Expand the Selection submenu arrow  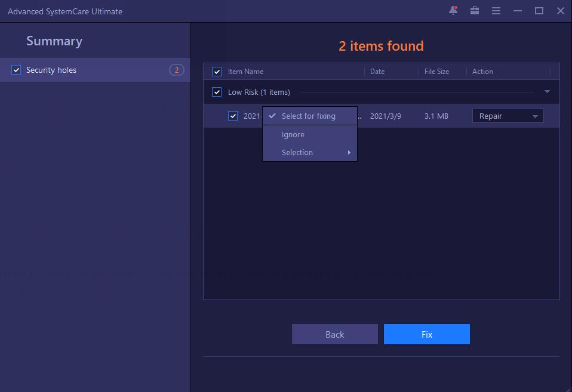coord(349,152)
